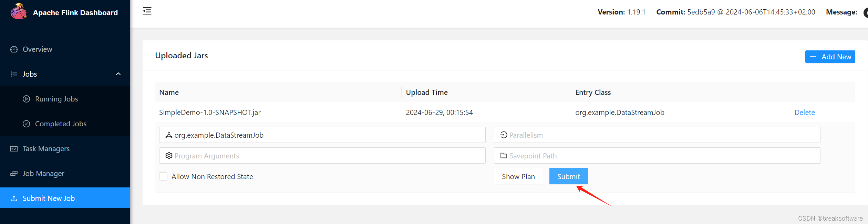868x224 pixels.
Task: Click the Completed Jobs check-circle icon
Action: (x=26, y=124)
